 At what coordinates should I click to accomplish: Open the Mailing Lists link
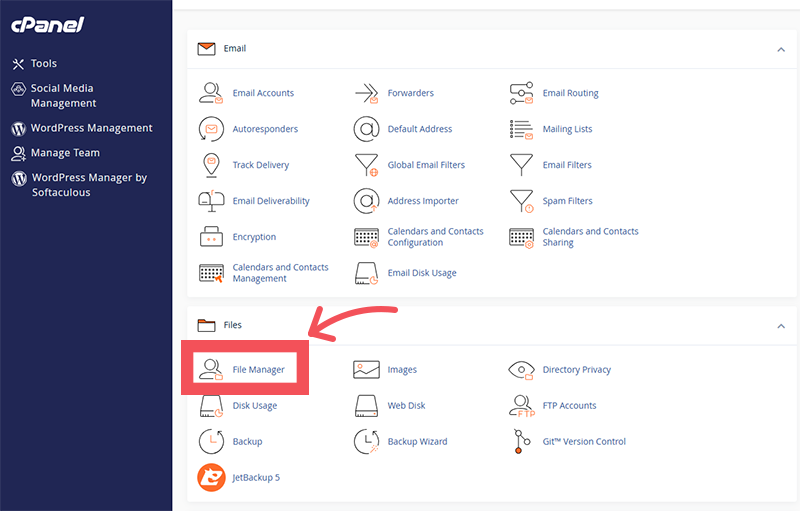[x=567, y=129]
